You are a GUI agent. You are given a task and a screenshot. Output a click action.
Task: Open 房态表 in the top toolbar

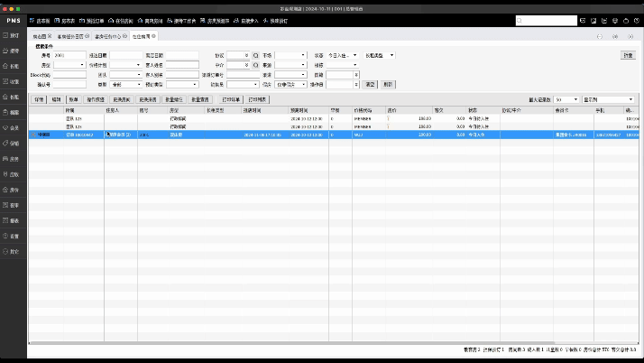point(65,21)
